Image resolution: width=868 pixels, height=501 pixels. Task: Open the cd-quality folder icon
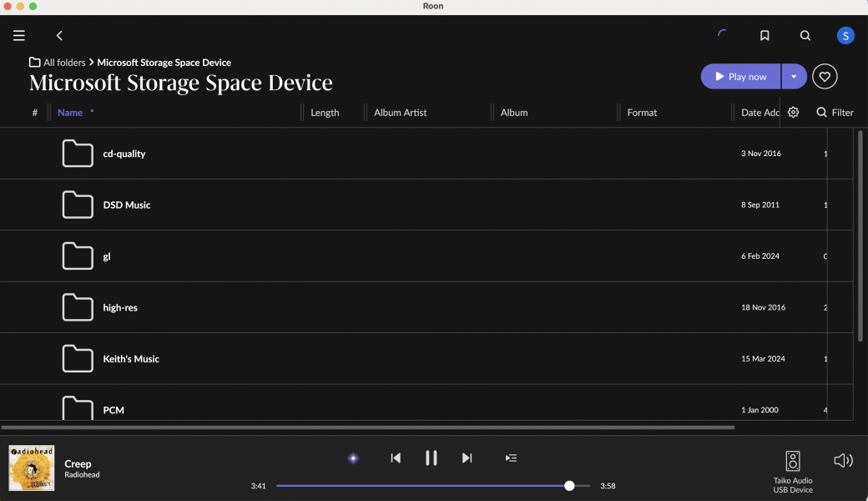click(x=78, y=154)
